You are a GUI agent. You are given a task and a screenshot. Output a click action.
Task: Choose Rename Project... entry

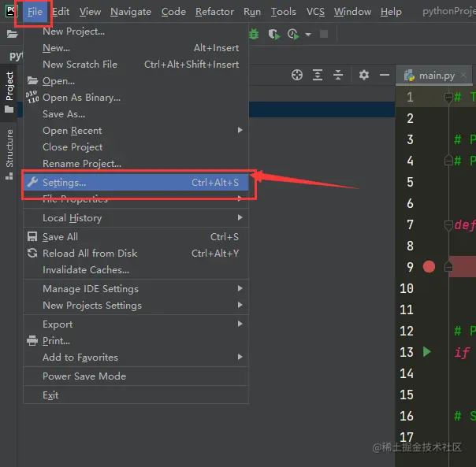136,164
